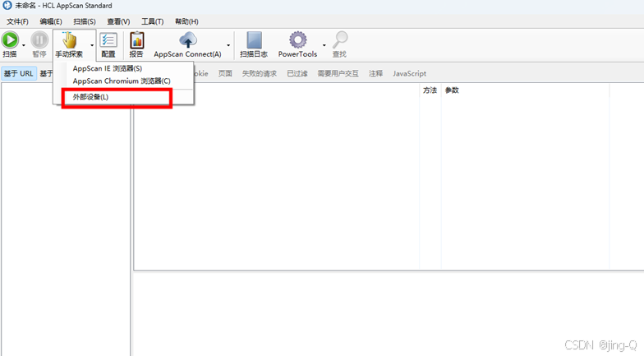
Task: Expand the AppScan Connect dropdown arrow
Action: pyautogui.click(x=228, y=45)
